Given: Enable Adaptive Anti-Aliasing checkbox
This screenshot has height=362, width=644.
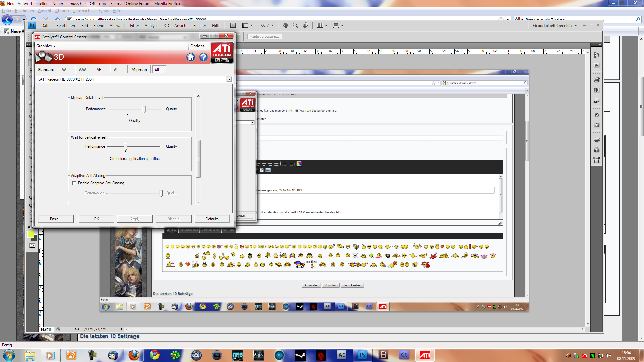Looking at the screenshot, I should click(74, 183).
